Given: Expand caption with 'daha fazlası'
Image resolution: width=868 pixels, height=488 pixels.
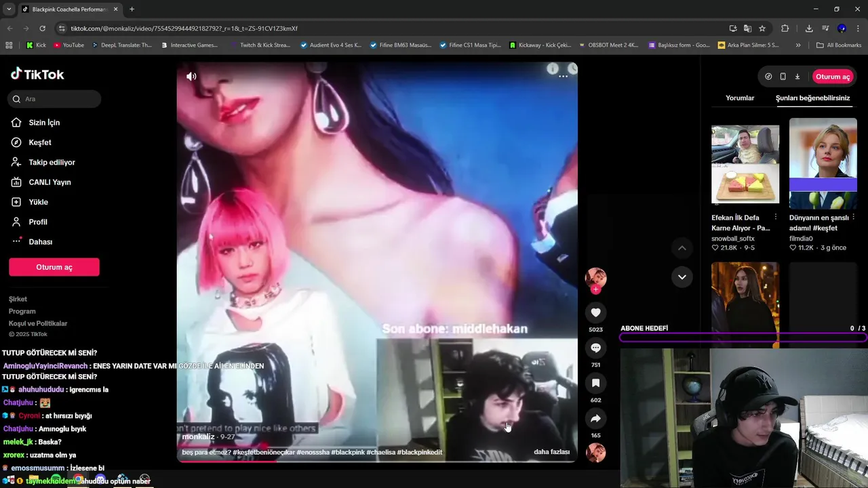Looking at the screenshot, I should point(551,452).
